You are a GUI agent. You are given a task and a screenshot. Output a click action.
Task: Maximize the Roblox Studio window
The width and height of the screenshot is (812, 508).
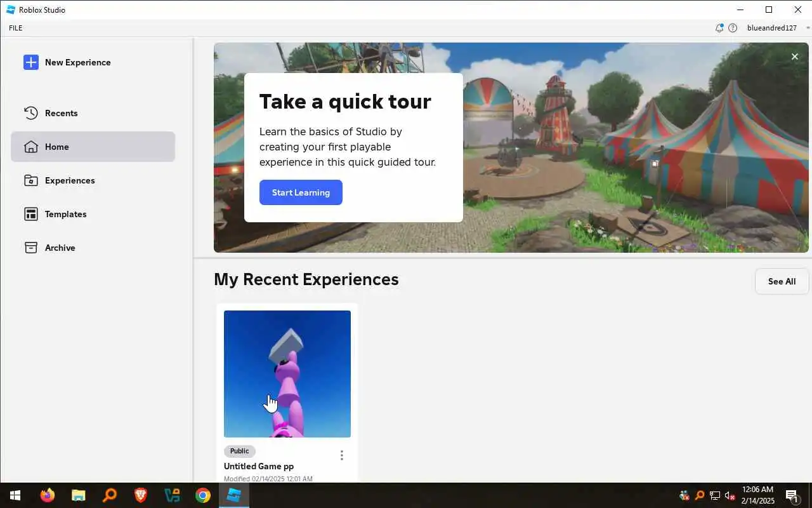(x=769, y=10)
